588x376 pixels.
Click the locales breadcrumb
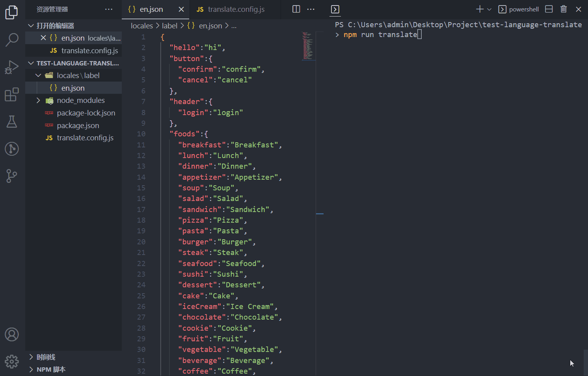tap(142, 26)
